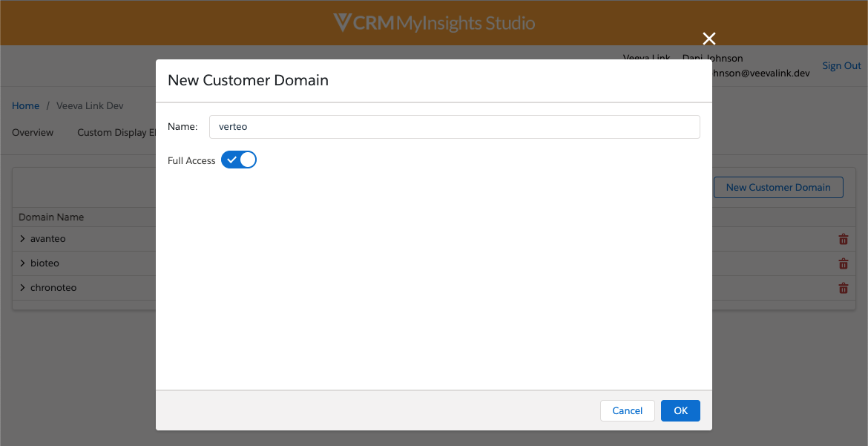This screenshot has height=446, width=868.
Task: Expand the bioteo domain row chevron
Action: pyautogui.click(x=22, y=263)
